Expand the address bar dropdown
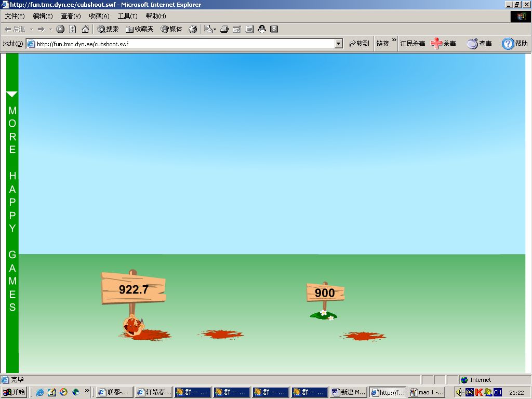 pyautogui.click(x=339, y=44)
